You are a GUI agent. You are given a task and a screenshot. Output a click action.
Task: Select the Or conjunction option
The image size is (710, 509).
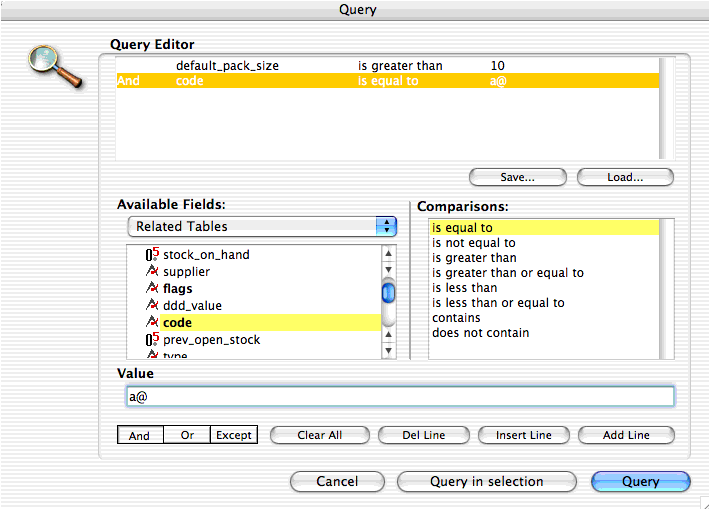[187, 435]
